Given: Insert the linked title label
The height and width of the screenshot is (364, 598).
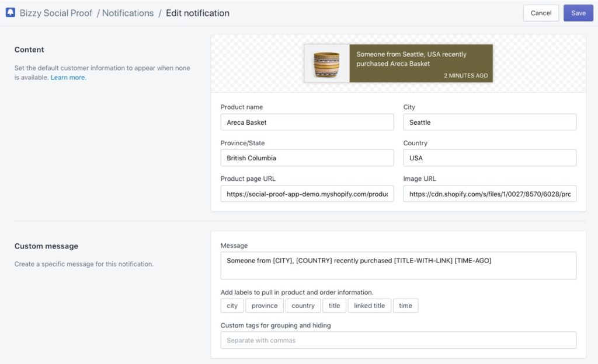Looking at the screenshot, I should (x=369, y=305).
